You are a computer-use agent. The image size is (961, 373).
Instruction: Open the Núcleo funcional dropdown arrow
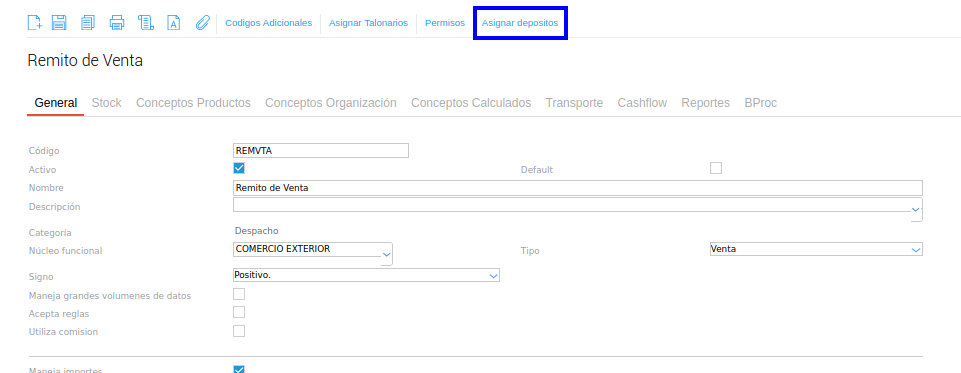tap(386, 254)
